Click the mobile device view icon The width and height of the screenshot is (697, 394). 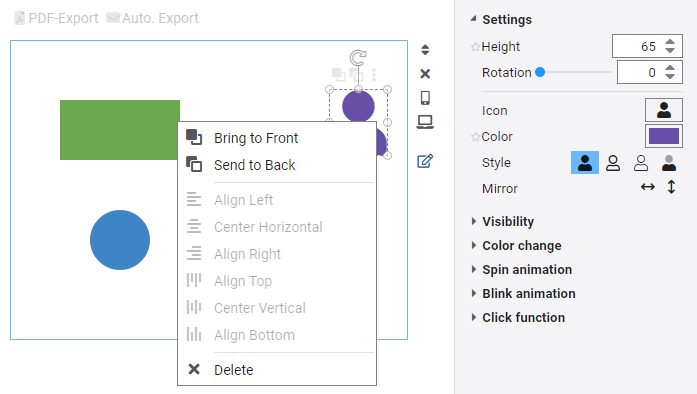[x=425, y=98]
